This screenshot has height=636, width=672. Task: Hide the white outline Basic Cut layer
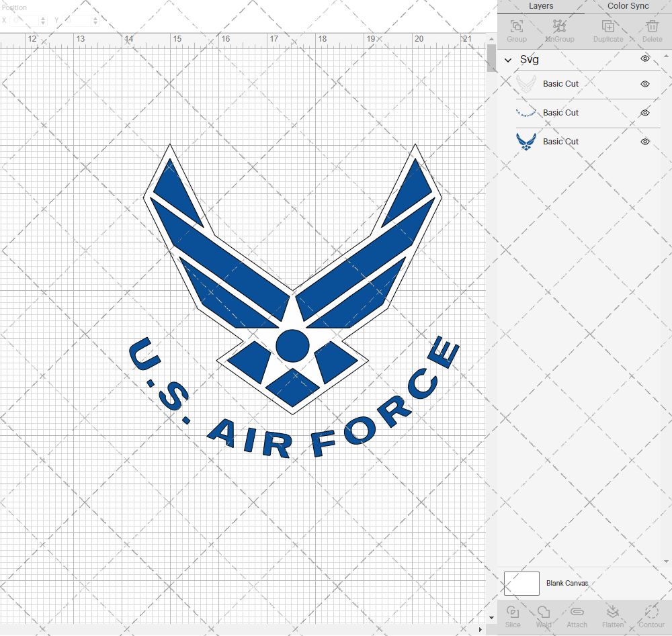[x=645, y=84]
